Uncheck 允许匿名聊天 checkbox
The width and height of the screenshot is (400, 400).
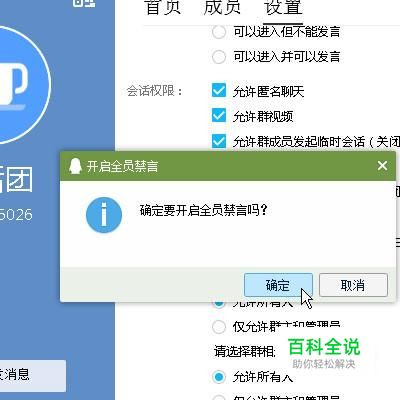(x=219, y=91)
